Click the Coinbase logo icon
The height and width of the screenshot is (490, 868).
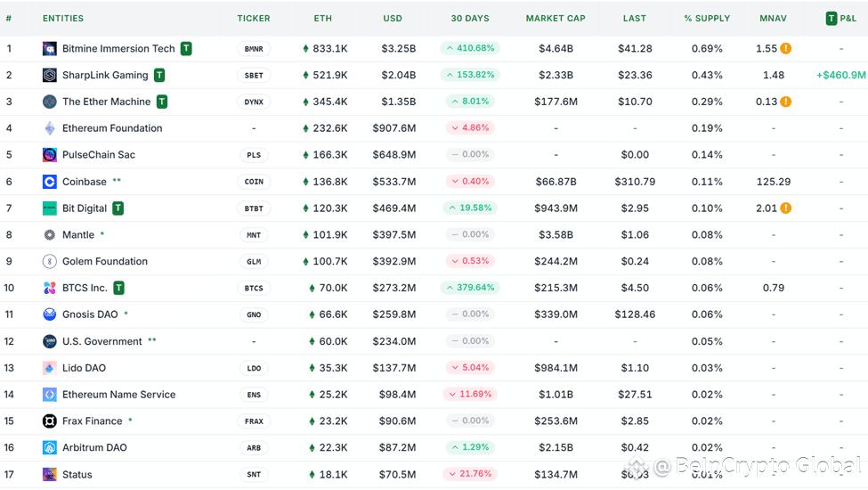point(49,182)
